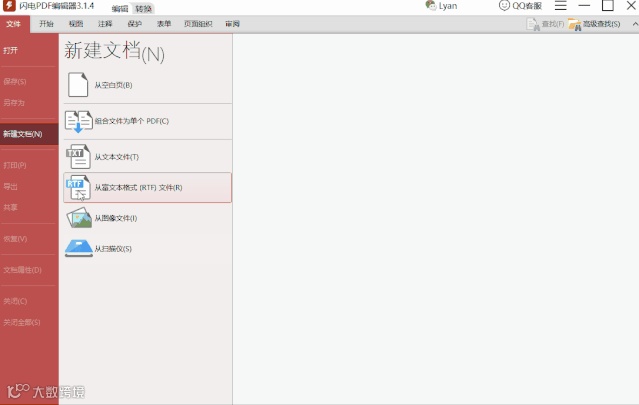Click the Lyan username text

(x=448, y=6)
